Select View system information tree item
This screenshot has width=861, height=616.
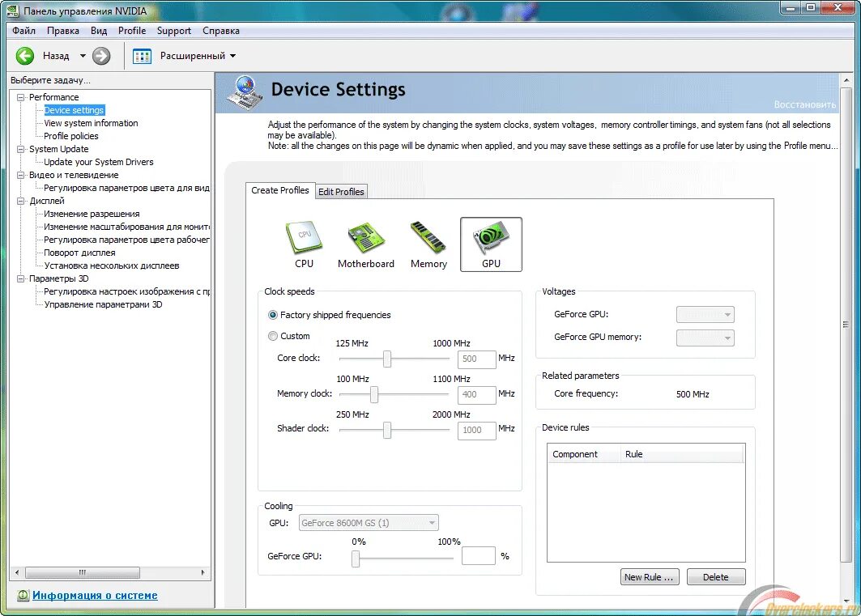point(91,123)
